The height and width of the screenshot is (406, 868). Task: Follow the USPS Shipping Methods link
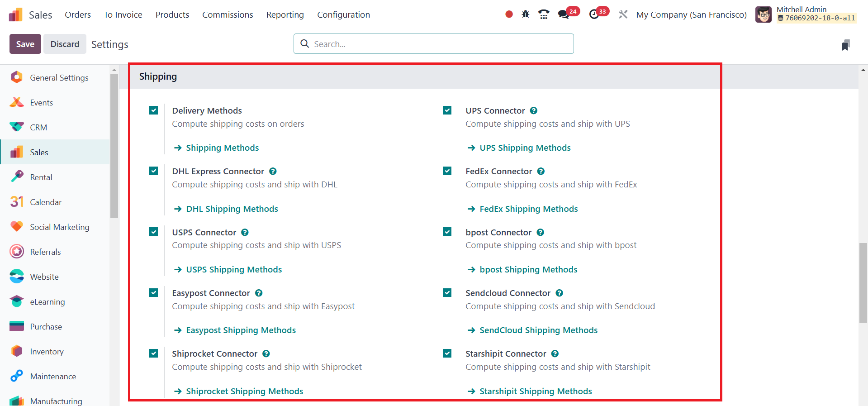coord(228,270)
